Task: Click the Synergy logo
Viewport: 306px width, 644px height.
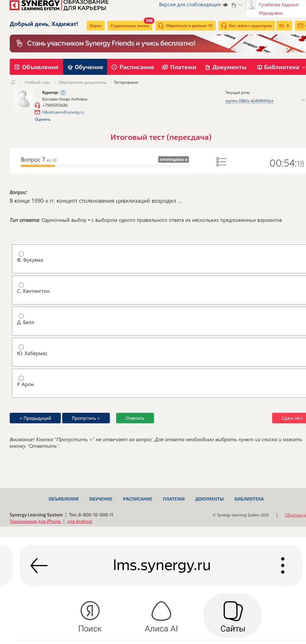Action: (x=35, y=5)
